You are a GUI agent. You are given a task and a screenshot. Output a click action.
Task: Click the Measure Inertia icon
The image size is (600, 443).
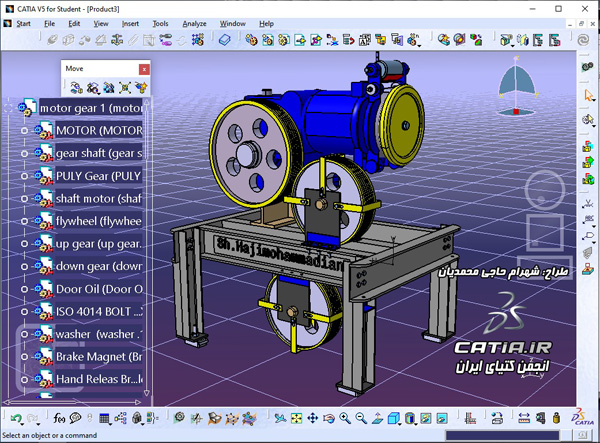[556, 418]
